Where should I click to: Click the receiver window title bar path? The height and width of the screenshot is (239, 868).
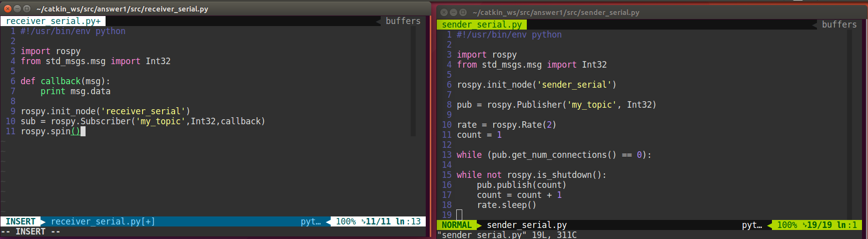(x=122, y=9)
